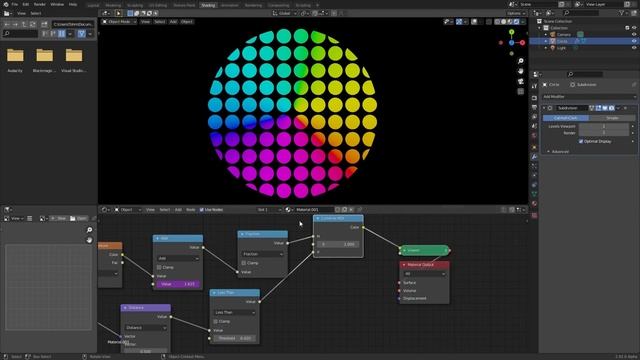640x360 pixels.
Task: Select Simple subdivision type
Action: tap(612, 118)
